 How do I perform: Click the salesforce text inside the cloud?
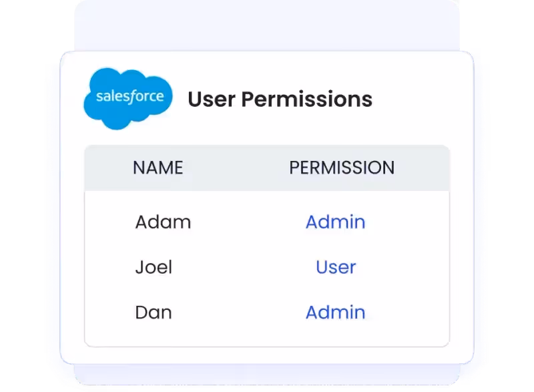[x=130, y=96]
